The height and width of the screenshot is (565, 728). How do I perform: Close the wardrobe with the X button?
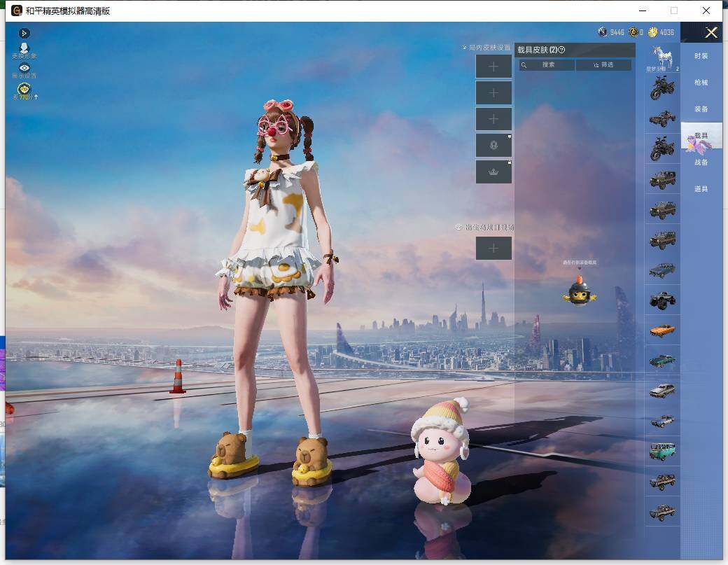710,32
